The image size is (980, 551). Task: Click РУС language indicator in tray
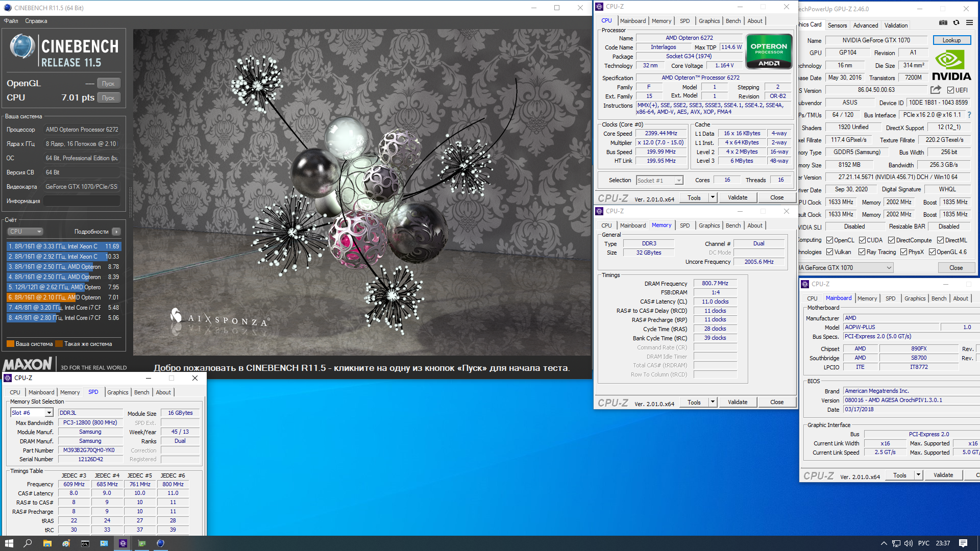(924, 543)
